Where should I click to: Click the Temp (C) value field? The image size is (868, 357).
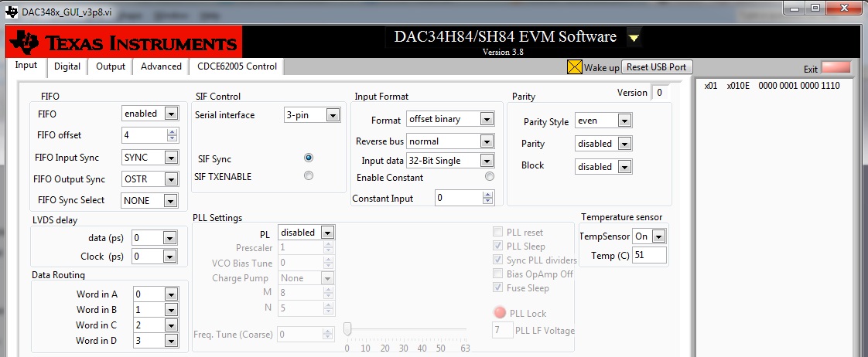click(x=648, y=255)
